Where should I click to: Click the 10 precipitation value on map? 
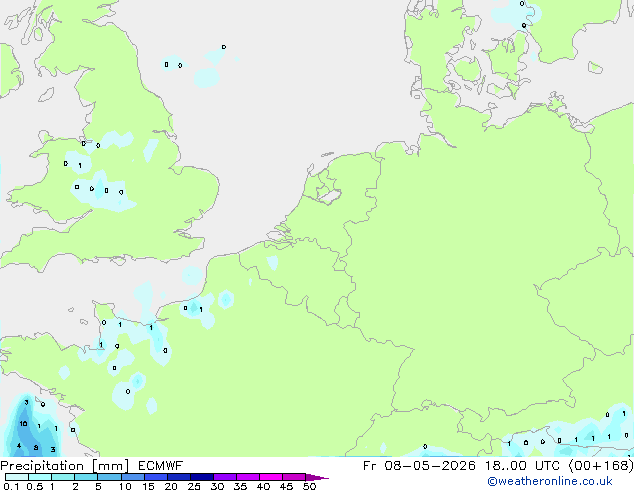click(x=23, y=424)
